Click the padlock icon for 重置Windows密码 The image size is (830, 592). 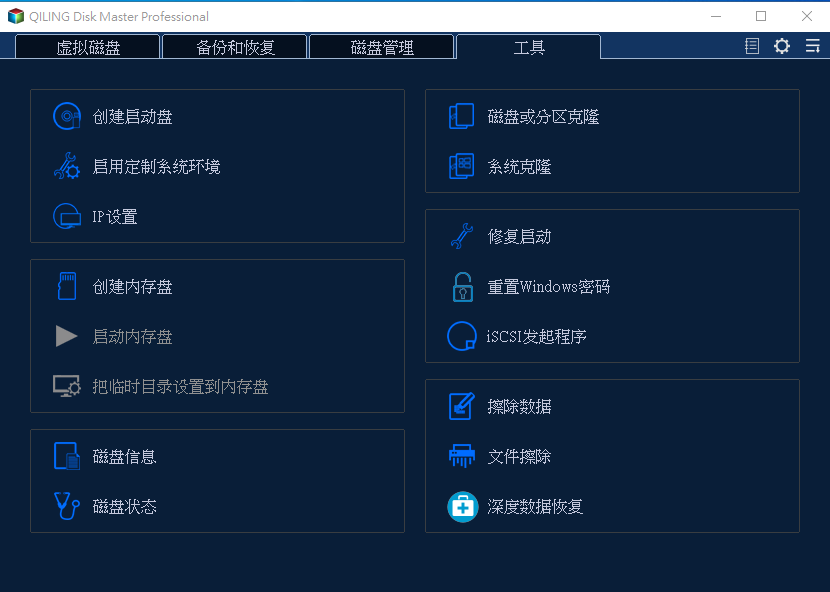pyautogui.click(x=463, y=286)
